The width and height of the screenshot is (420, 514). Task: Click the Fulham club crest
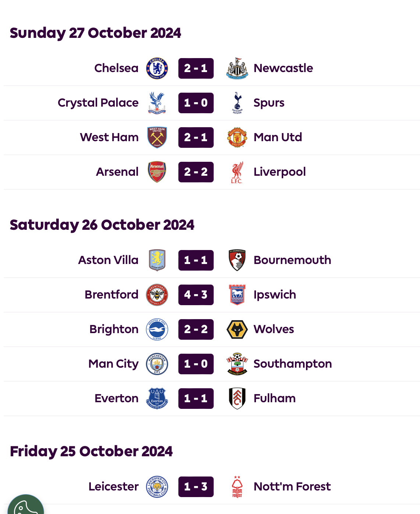[237, 399]
